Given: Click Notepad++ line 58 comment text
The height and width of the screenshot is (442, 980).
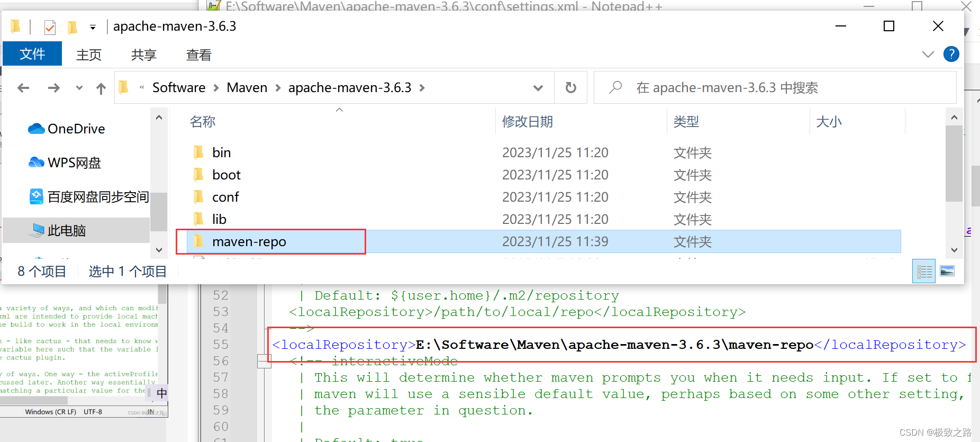Looking at the screenshot, I should [640, 394].
